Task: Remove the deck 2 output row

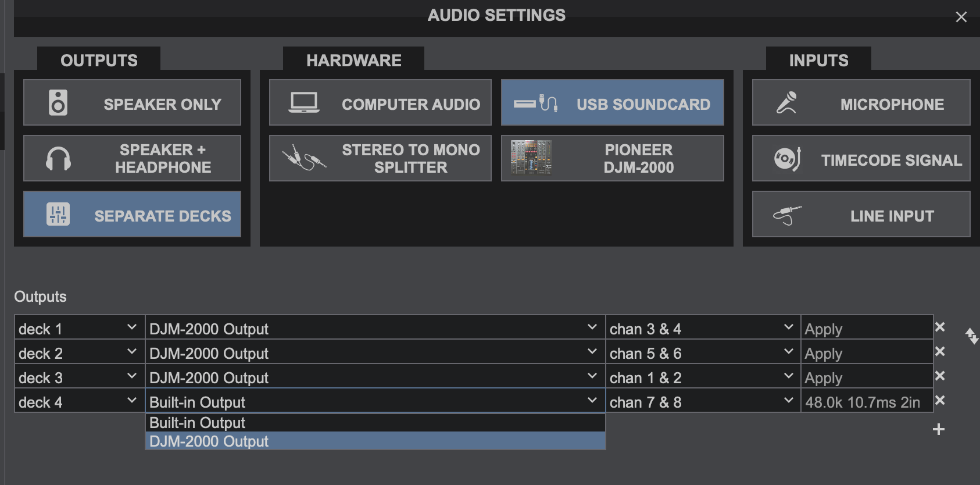Action: 940,351
